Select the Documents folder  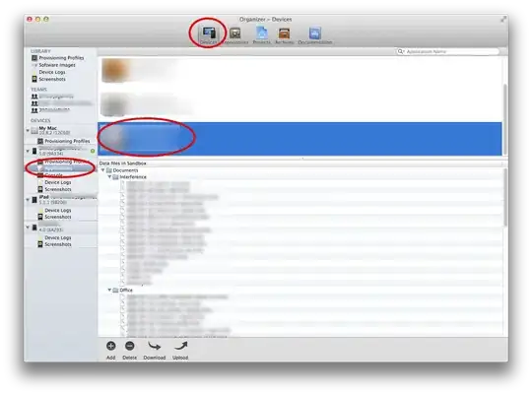(122, 170)
